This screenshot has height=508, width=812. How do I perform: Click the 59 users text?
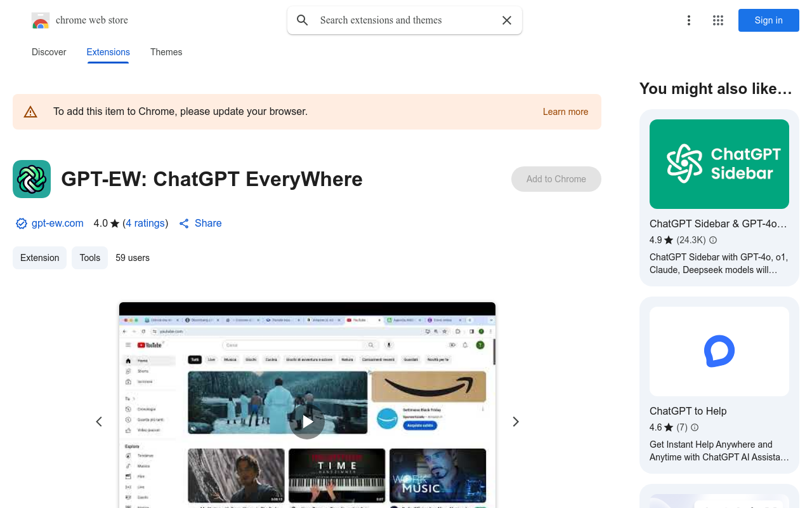pyautogui.click(x=133, y=258)
